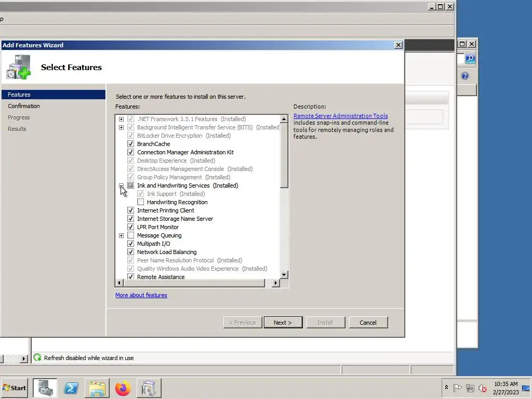
Task: Open the Action Center flag icon
Action: tap(457, 388)
